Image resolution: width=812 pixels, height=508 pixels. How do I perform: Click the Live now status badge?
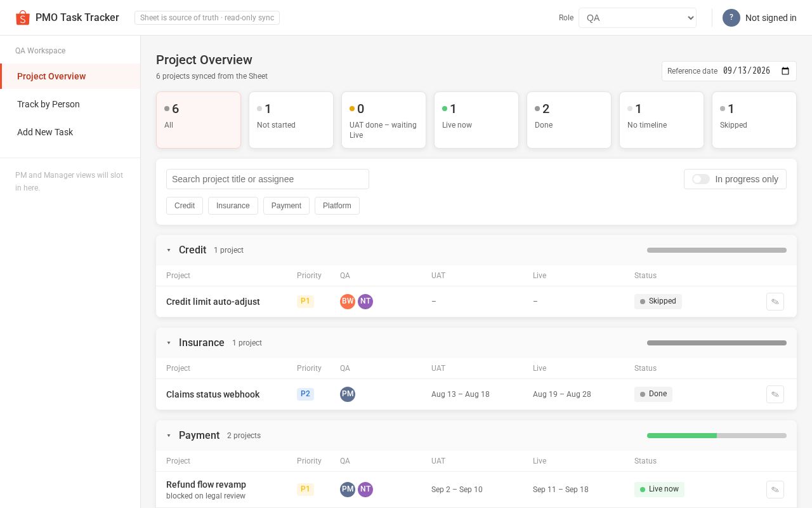point(659,489)
